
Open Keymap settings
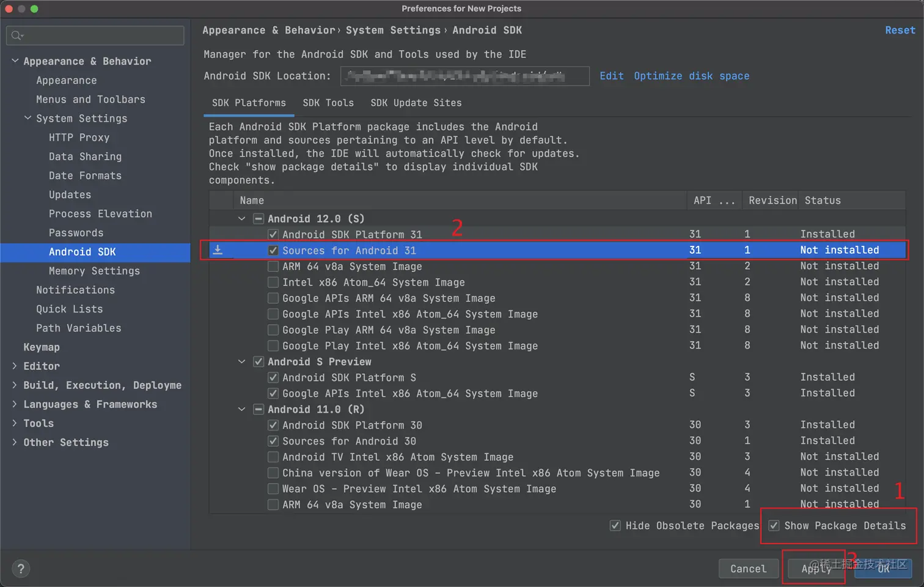[x=42, y=347]
